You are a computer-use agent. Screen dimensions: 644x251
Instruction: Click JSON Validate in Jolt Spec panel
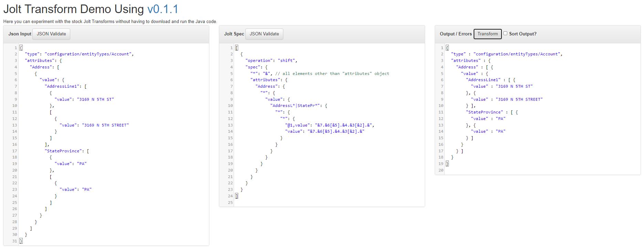click(264, 34)
